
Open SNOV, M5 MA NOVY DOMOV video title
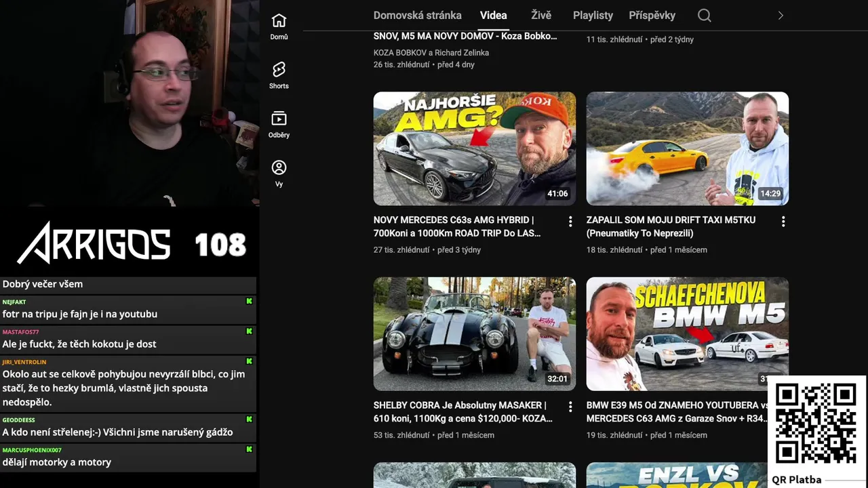[465, 37]
